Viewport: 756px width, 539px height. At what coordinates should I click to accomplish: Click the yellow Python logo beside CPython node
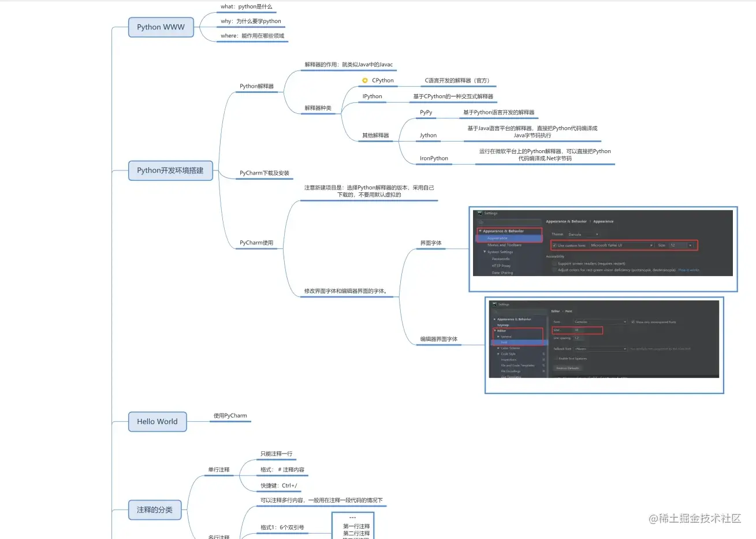364,80
